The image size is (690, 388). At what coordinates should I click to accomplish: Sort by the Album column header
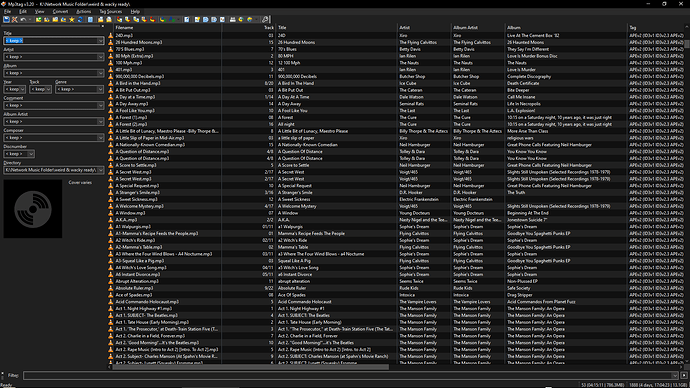[x=566, y=27]
